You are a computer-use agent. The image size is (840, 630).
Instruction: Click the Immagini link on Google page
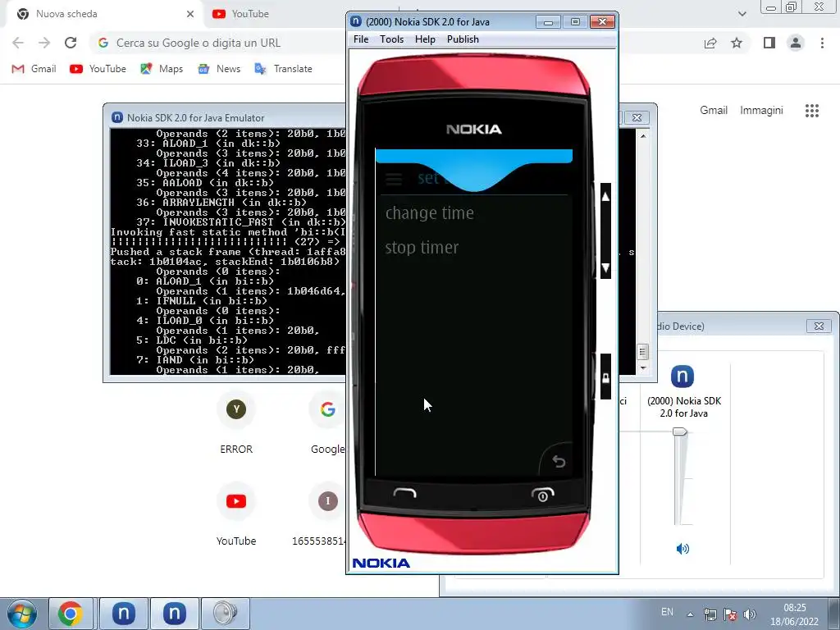pos(761,111)
